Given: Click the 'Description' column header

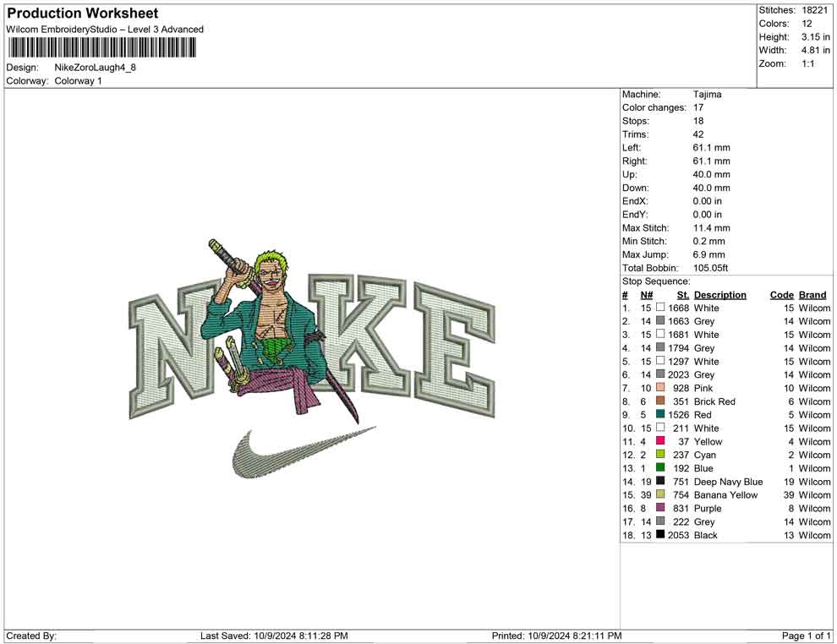Looking at the screenshot, I should coord(720,294).
